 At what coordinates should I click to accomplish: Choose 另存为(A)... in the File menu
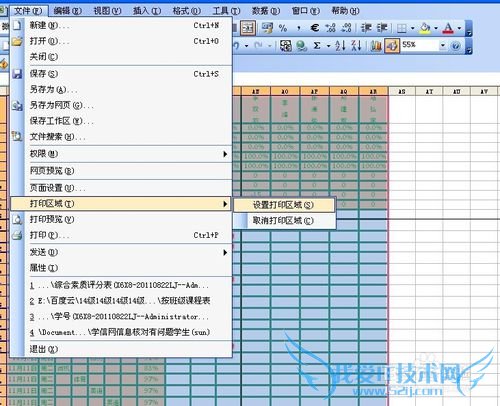121,89
